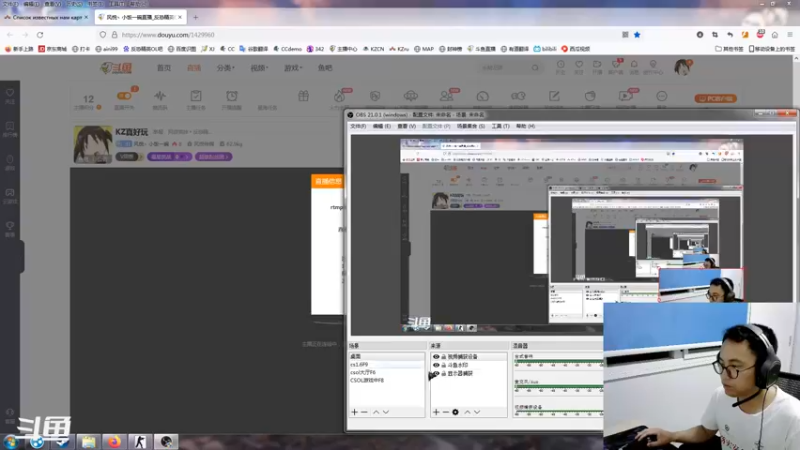The image size is (800, 450).
Task: Select the cs1.6F9 scene
Action: tap(387, 364)
